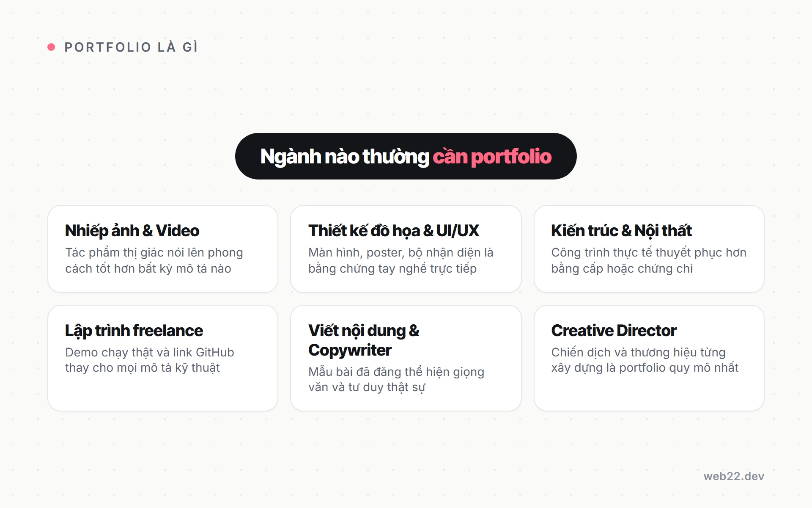Click 'Công trình thực tế thuyết phục' description
The image size is (812, 508).
[649, 260]
